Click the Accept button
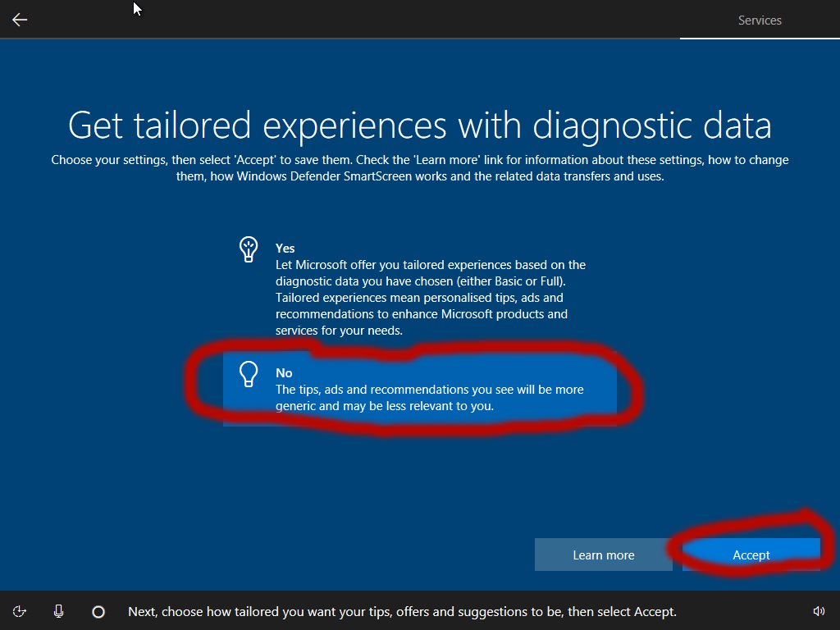840x630 pixels. 751,555
